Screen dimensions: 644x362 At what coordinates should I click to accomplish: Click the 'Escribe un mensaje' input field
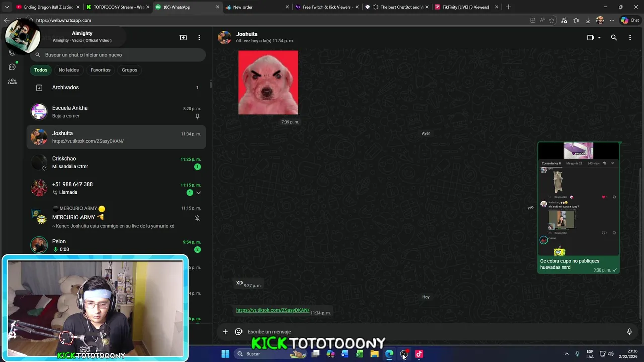(x=433, y=332)
